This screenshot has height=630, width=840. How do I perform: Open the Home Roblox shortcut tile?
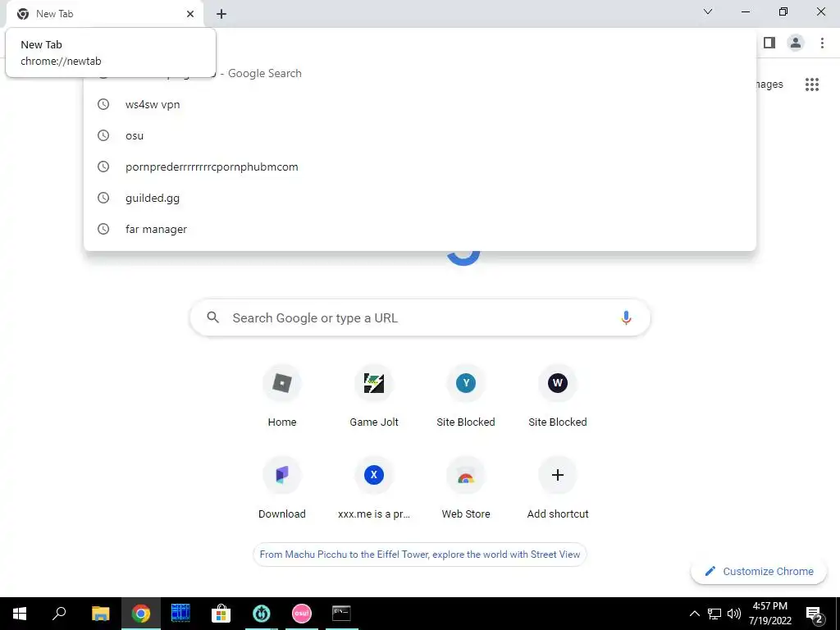pyautogui.click(x=282, y=396)
